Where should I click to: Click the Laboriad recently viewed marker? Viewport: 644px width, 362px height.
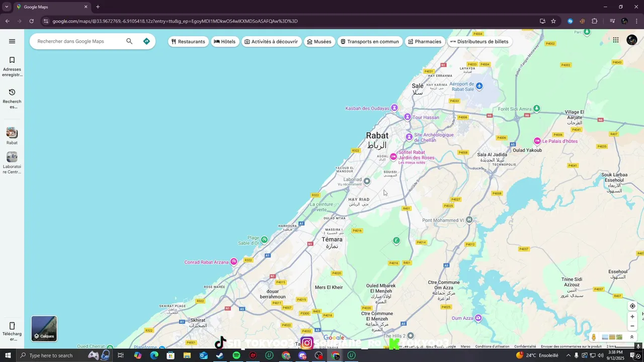coord(367,181)
